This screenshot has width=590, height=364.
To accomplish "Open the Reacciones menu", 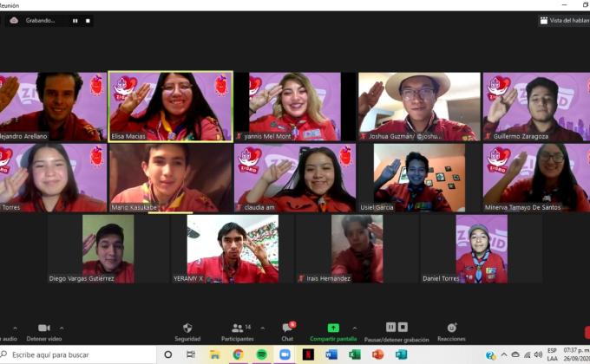I will [x=451, y=330].
